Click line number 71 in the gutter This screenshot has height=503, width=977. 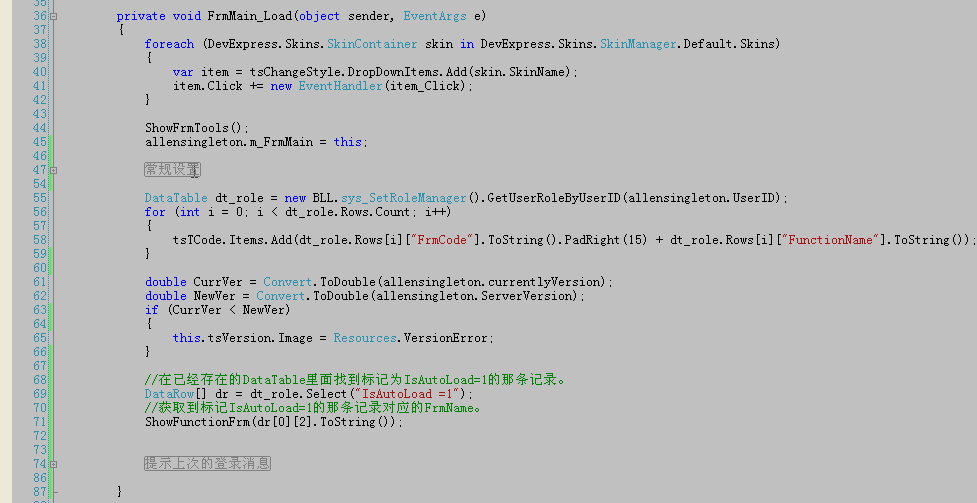point(40,422)
